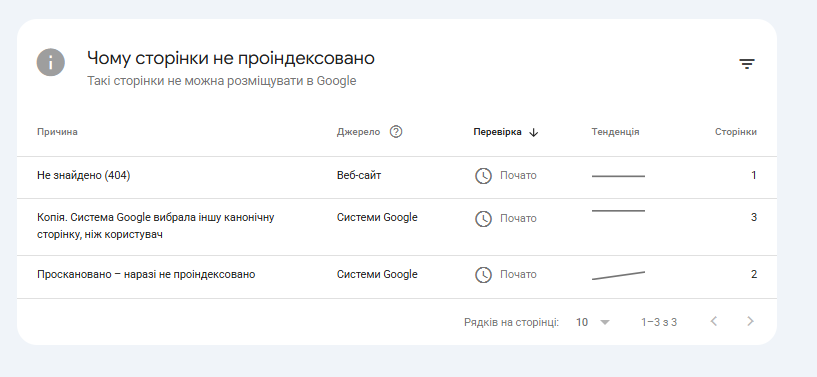817x377 pixels.
Task: Click the 'Почато' status in the Копія row
Action: [518, 218]
